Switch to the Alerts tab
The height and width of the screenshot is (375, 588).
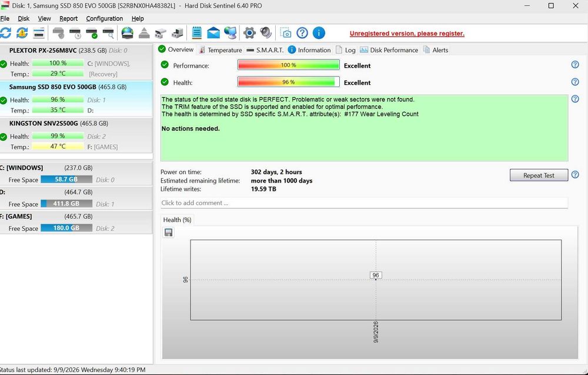coord(436,50)
